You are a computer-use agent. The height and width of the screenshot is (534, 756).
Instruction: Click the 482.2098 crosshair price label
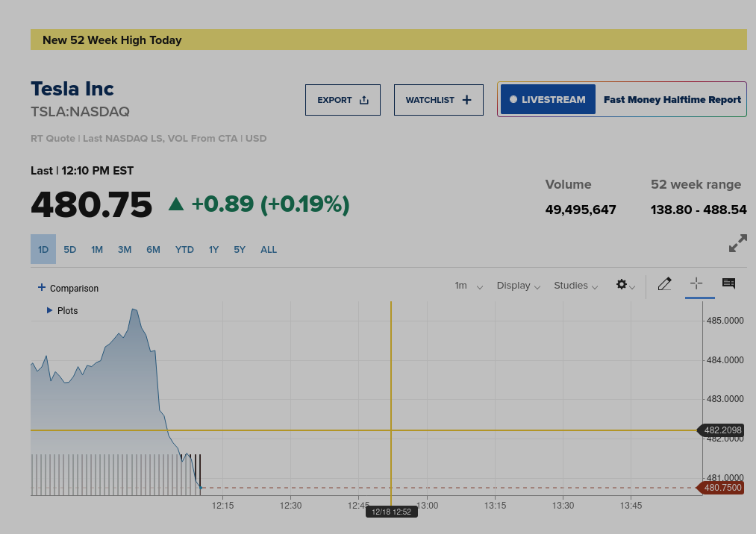coord(721,430)
